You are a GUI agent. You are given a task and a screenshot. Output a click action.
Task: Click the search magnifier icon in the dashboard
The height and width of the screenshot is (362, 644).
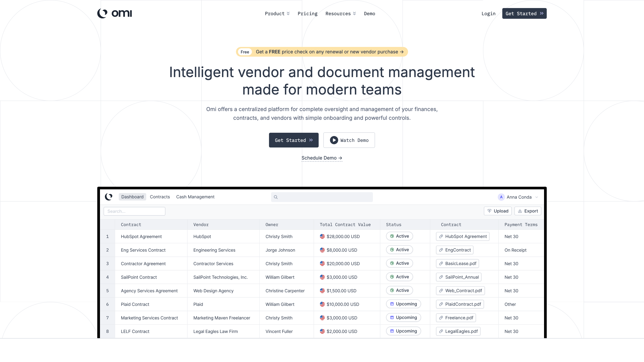276,197
